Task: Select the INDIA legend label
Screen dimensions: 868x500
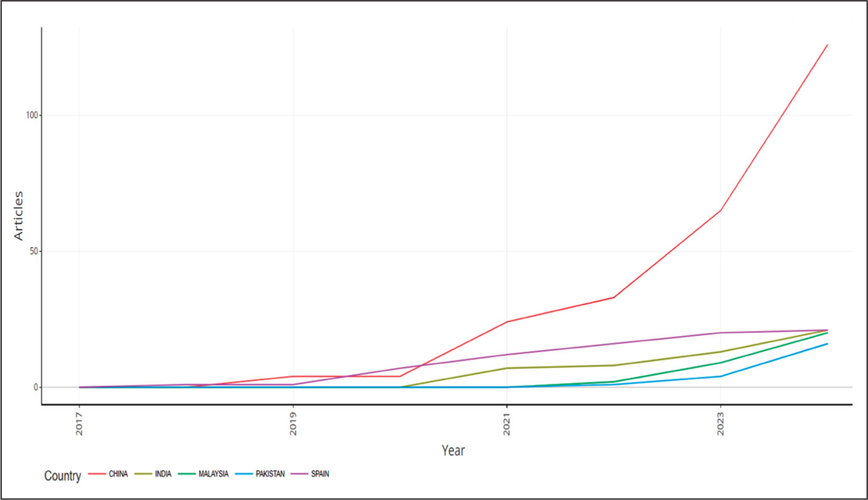Action: (x=164, y=474)
